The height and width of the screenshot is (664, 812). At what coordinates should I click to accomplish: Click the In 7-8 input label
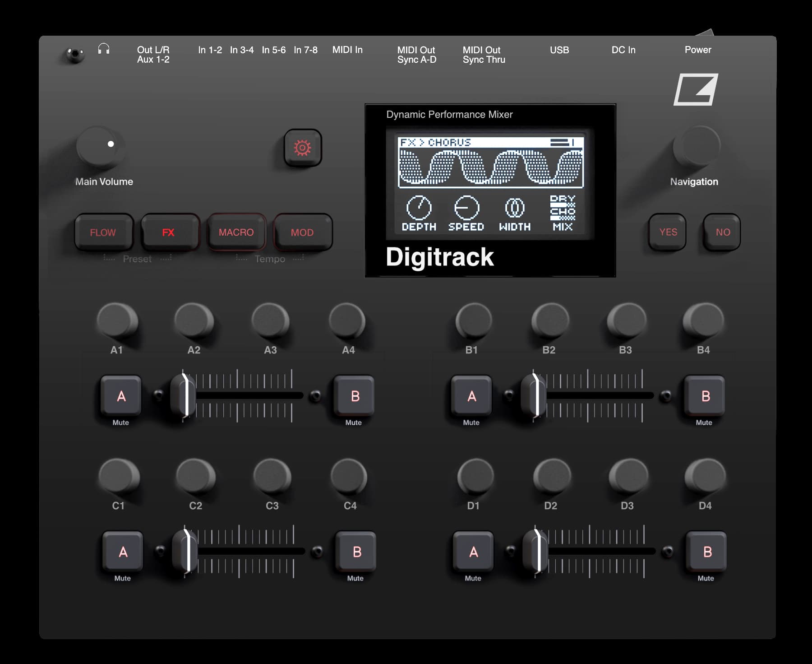[x=305, y=50]
